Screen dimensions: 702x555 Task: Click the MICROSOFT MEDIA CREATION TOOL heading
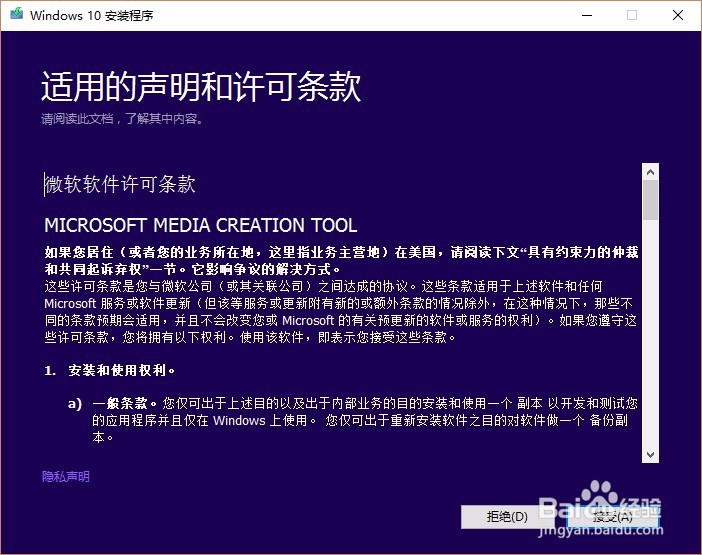click(201, 225)
